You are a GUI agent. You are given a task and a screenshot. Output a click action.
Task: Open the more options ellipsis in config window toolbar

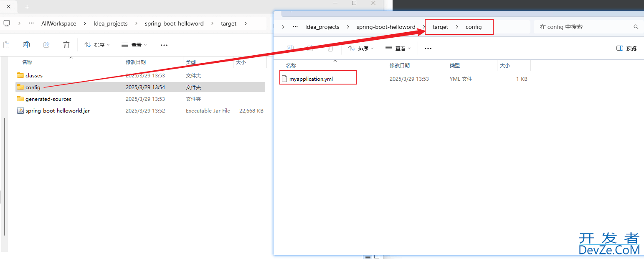(x=428, y=48)
